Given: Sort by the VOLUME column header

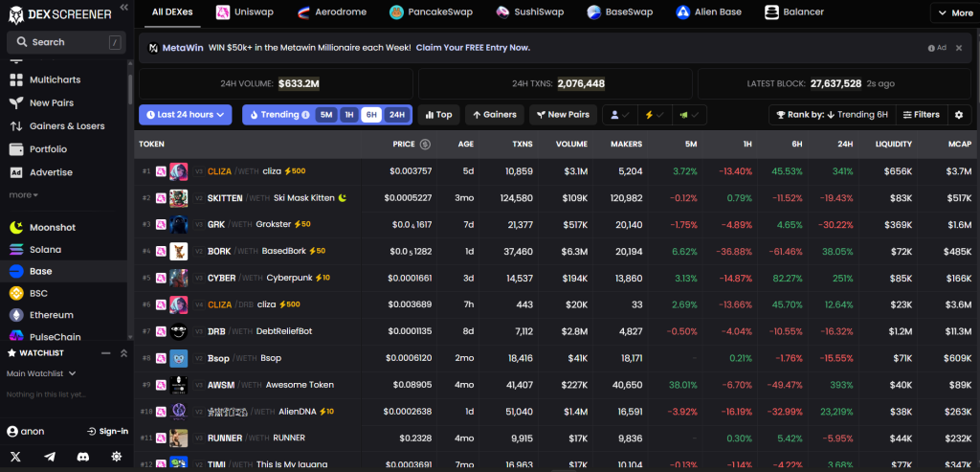Looking at the screenshot, I should pyautogui.click(x=571, y=145).
